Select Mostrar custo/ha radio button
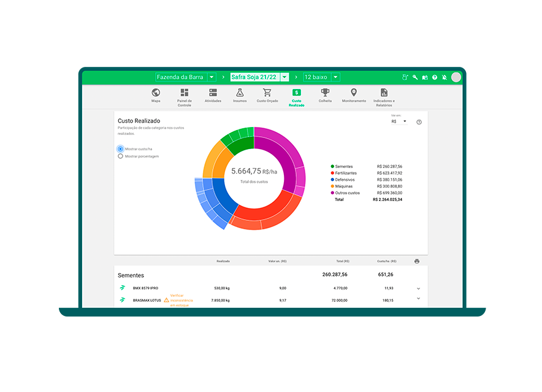542x392 pixels. [120, 149]
